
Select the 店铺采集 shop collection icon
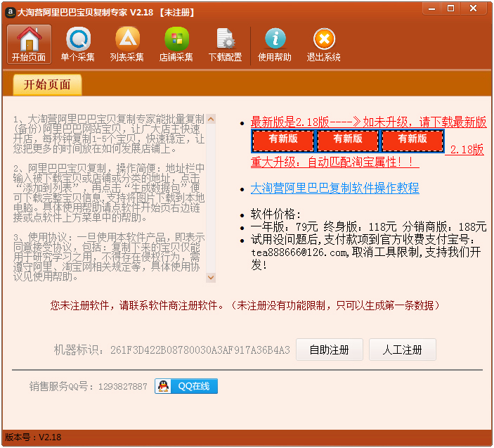(x=176, y=44)
